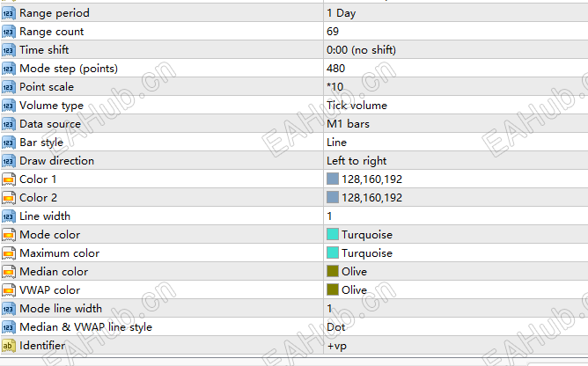Select the Point scale label
The height and width of the screenshot is (366, 588).
(x=47, y=87)
